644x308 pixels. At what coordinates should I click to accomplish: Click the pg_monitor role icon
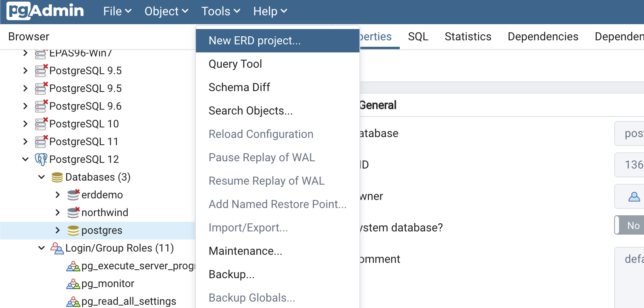pos(73,284)
